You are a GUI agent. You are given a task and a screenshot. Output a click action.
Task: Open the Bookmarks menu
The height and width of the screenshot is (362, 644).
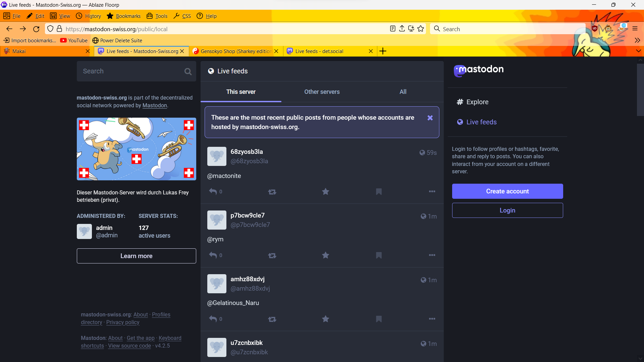tap(124, 16)
